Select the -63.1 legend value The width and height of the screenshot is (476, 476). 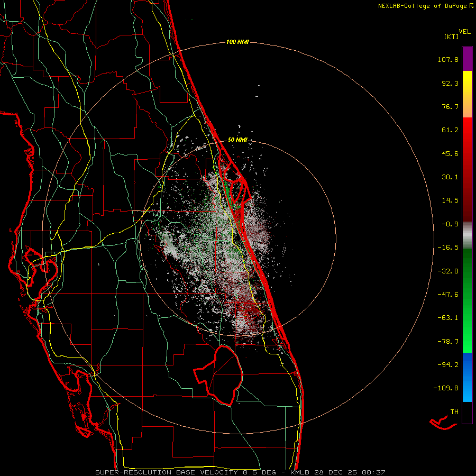[x=448, y=318]
